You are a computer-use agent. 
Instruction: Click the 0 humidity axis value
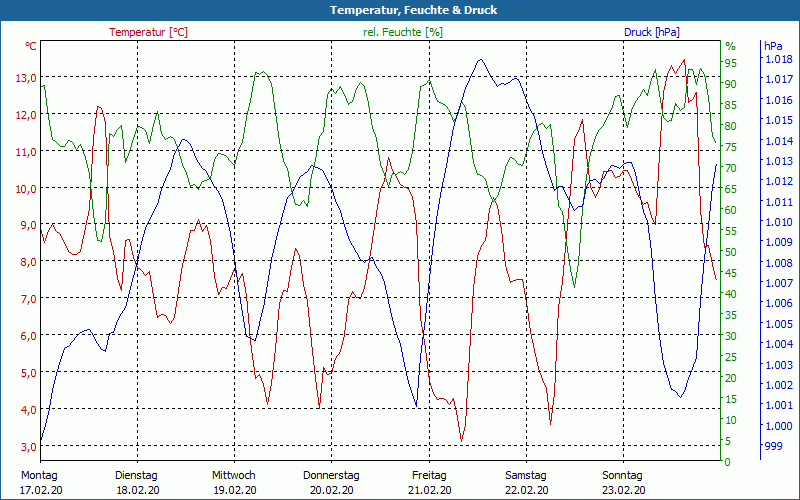[x=728, y=462]
